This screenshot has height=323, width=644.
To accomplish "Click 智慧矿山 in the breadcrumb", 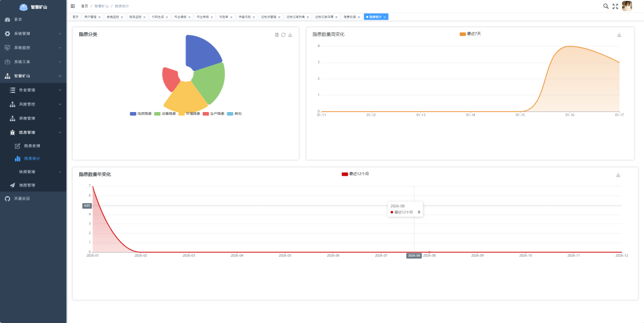I will (101, 6).
